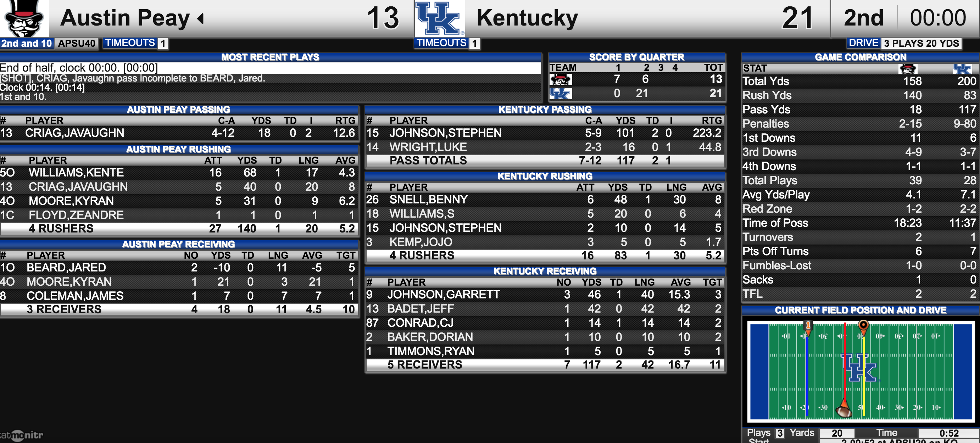Click the UK midfield logo on field
This screenshot has height=443, width=980.
click(859, 368)
